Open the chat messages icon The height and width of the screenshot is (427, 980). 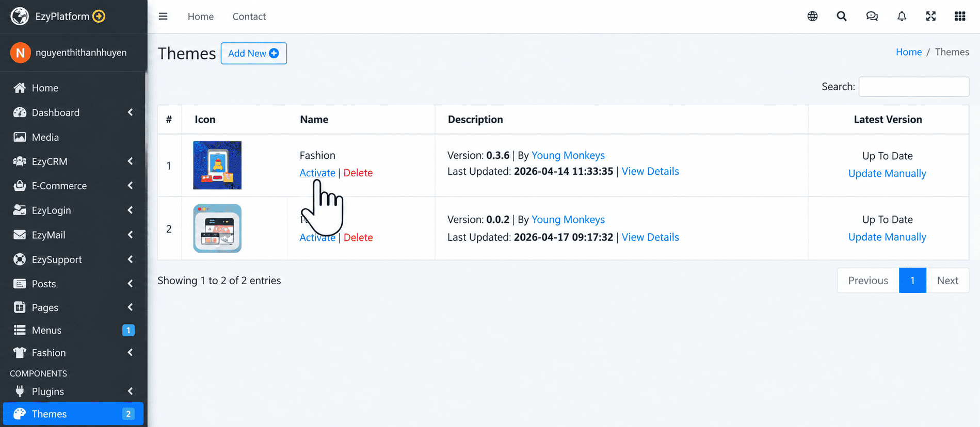[872, 17]
